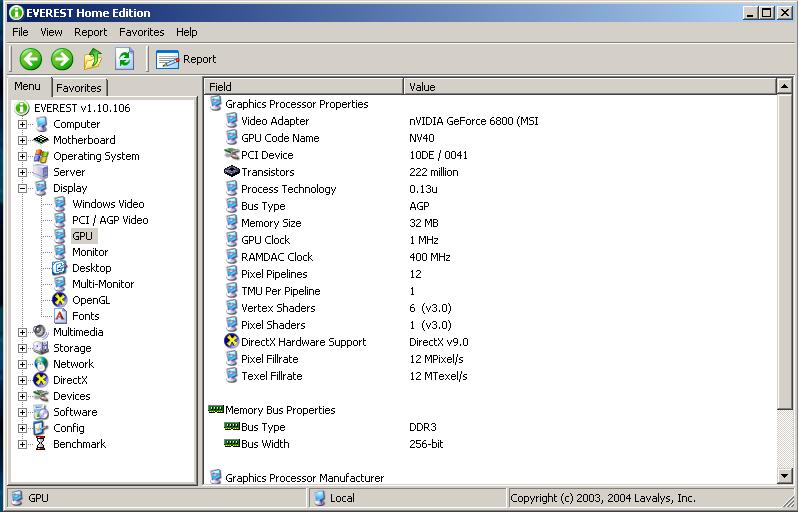Open the Report menu
The height and width of the screenshot is (512, 799).
click(91, 32)
